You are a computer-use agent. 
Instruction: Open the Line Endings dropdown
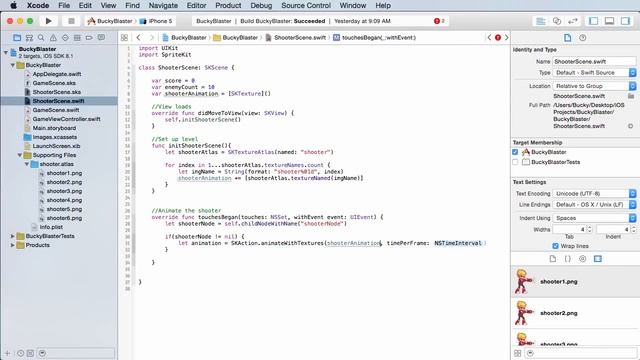[x=594, y=204]
